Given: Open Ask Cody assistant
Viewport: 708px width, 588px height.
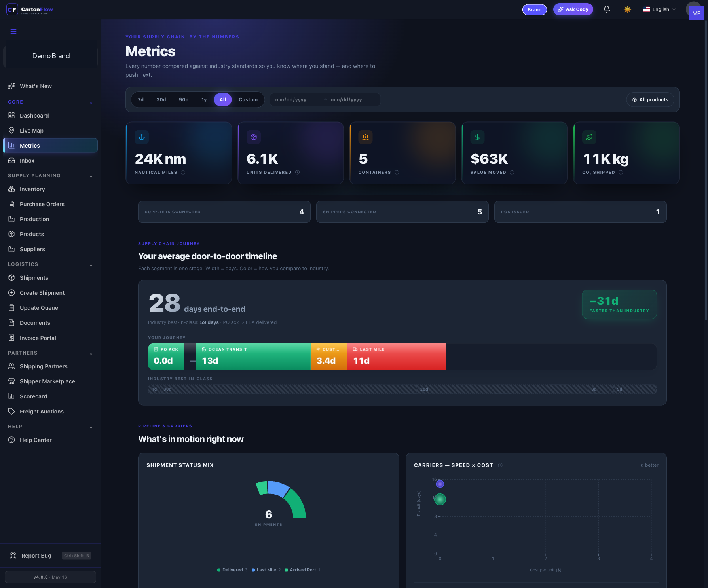Looking at the screenshot, I should [x=573, y=9].
